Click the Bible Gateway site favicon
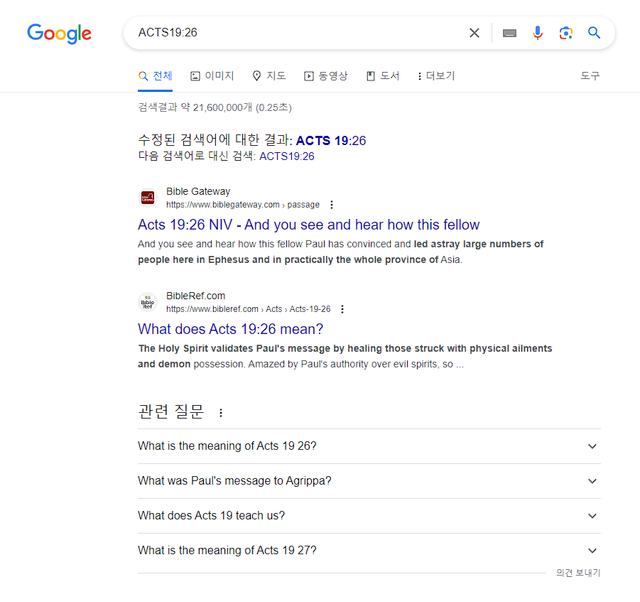 [x=148, y=197]
